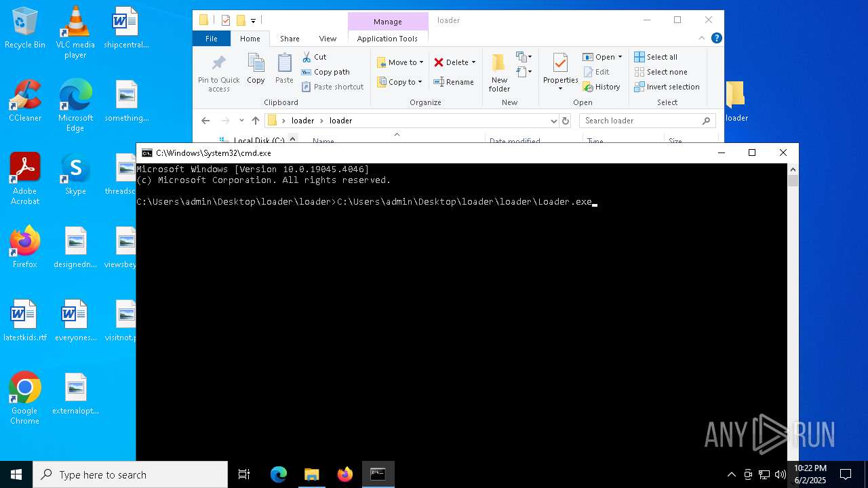Open Google Chrome desktop shortcut
Viewport: 868px width, 488px height.
click(25, 399)
